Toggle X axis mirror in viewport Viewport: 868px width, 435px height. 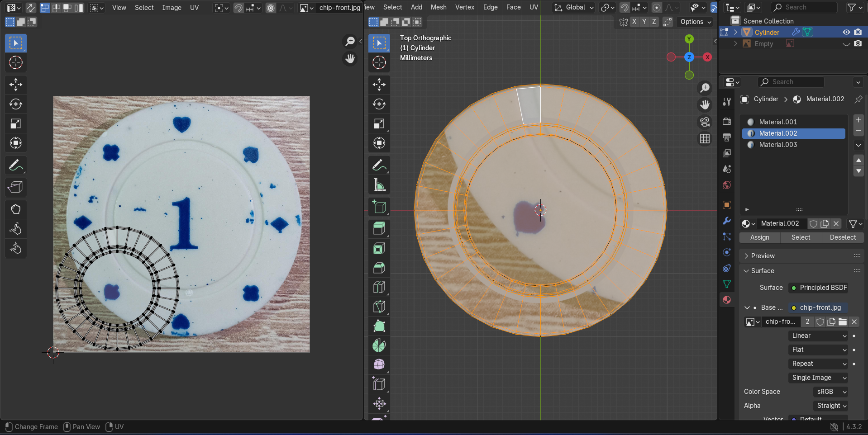click(634, 22)
